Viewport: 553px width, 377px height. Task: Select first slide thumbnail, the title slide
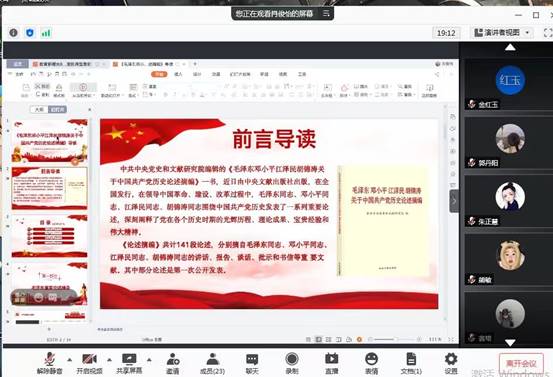point(49,141)
